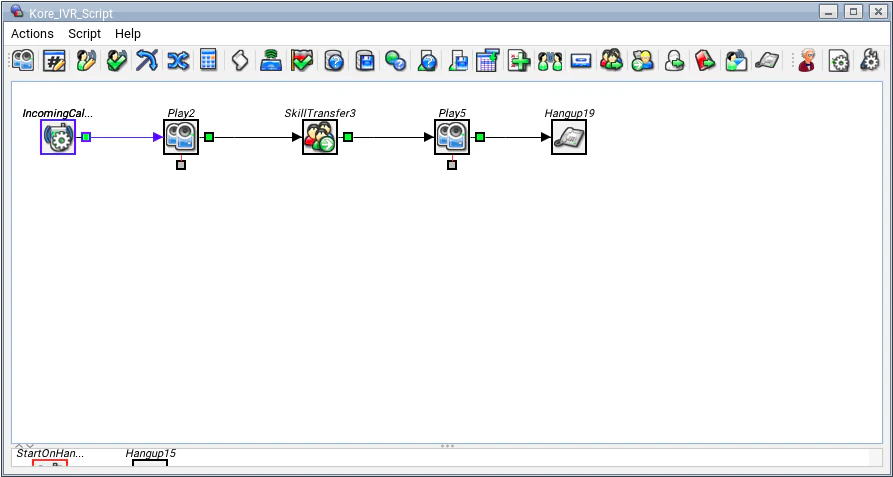Image resolution: width=893 pixels, height=477 pixels.
Task: Select the Skill Transfer group icon in toolbar
Action: click(x=612, y=60)
